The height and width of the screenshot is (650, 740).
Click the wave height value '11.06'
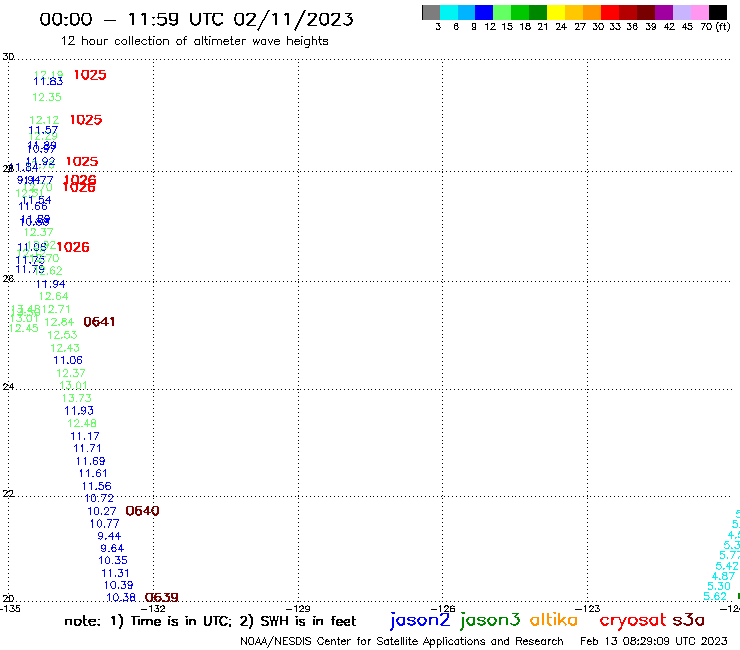(68, 361)
